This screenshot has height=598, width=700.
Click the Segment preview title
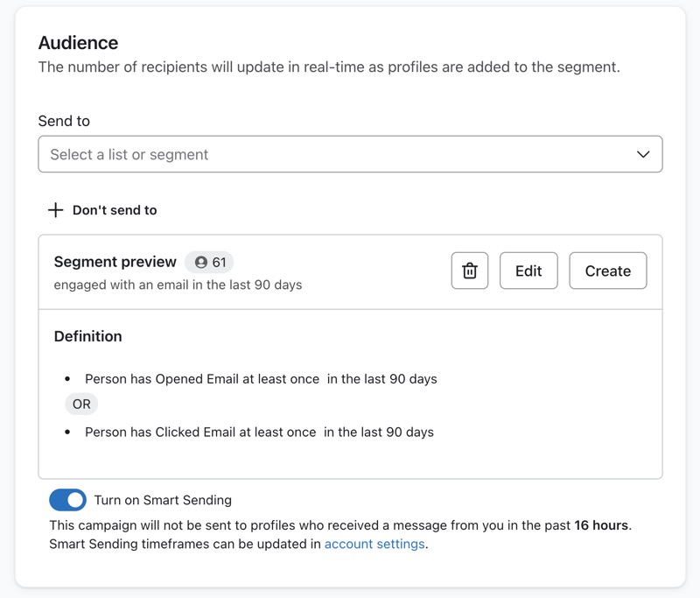pos(115,262)
